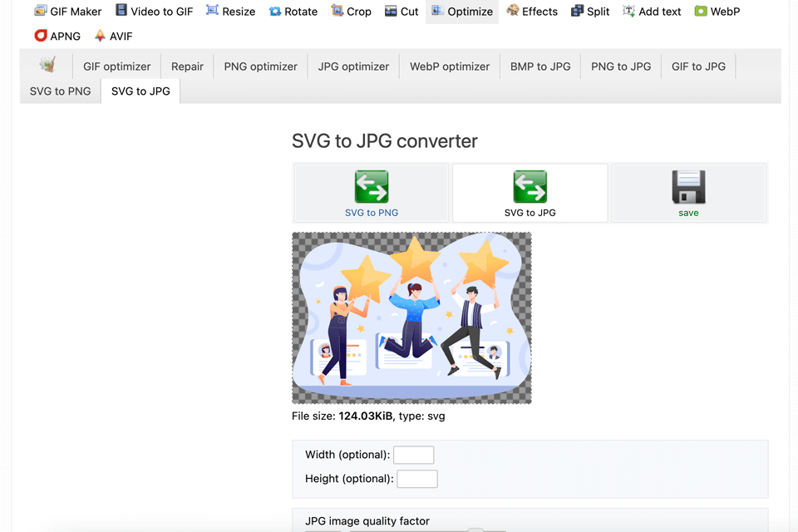This screenshot has height=532, width=798.
Task: Switch to SVG to PNG tab
Action: pyautogui.click(x=60, y=91)
